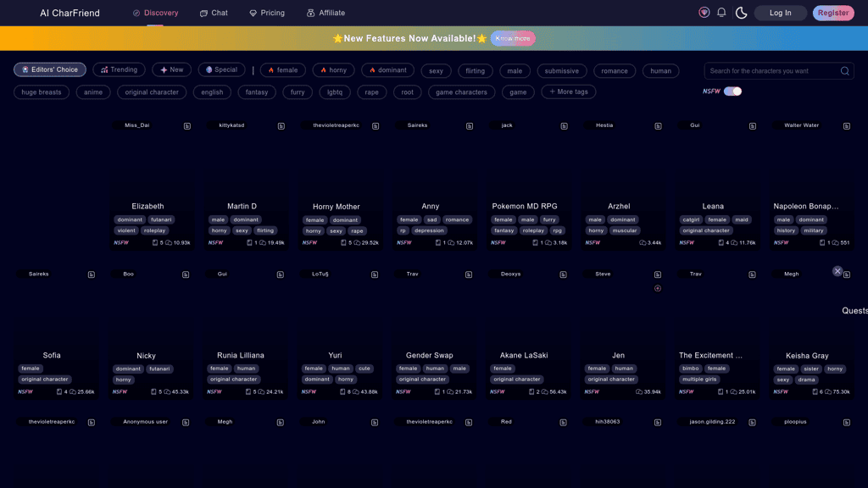Click the corner icon on Leana card
This screenshot has height=488, width=868.
(752, 126)
